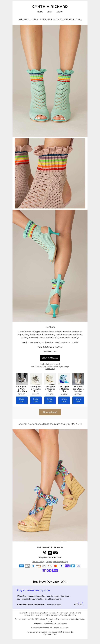Follow the Return Policy link
Image resolution: width=100 pixels, height=644 pixels.
(38, 562)
